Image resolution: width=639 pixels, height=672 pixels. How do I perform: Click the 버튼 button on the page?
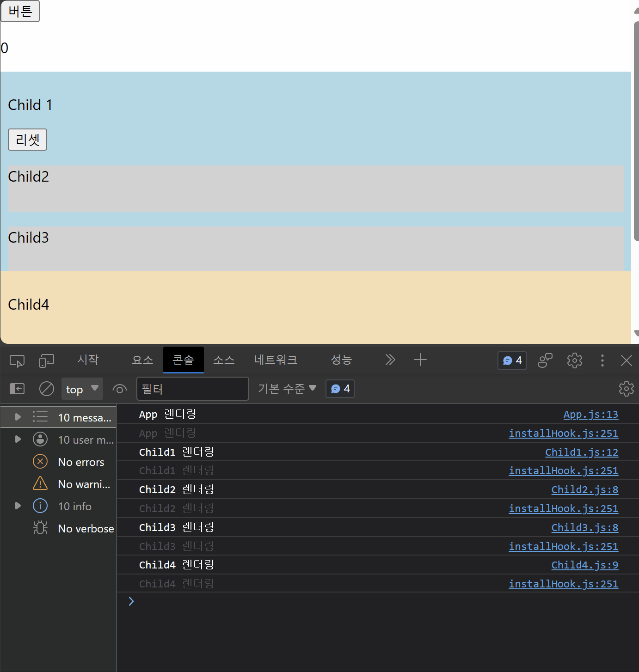pyautogui.click(x=20, y=11)
